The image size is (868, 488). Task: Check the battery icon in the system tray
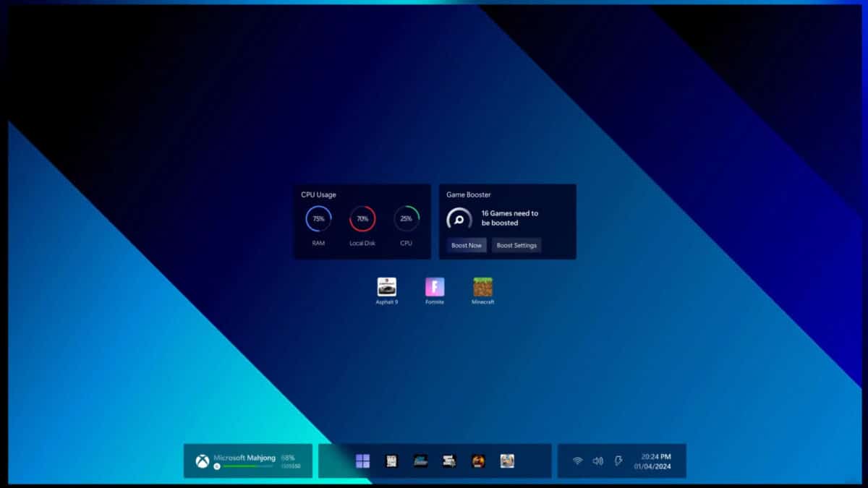click(618, 458)
